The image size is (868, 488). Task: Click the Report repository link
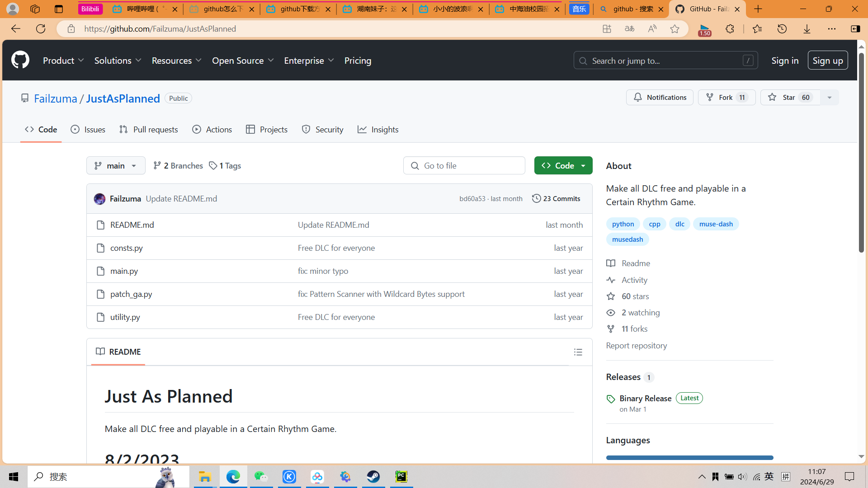tap(637, 346)
